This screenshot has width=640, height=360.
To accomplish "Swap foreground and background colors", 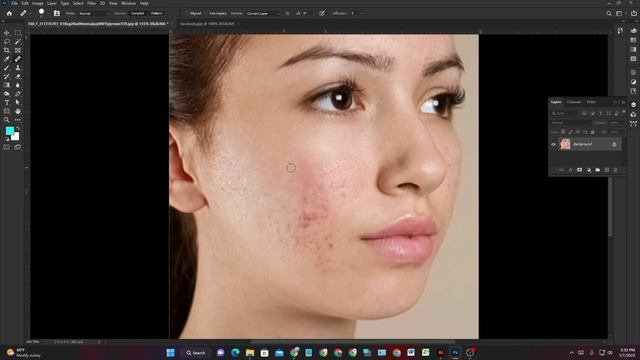I will [x=18, y=128].
